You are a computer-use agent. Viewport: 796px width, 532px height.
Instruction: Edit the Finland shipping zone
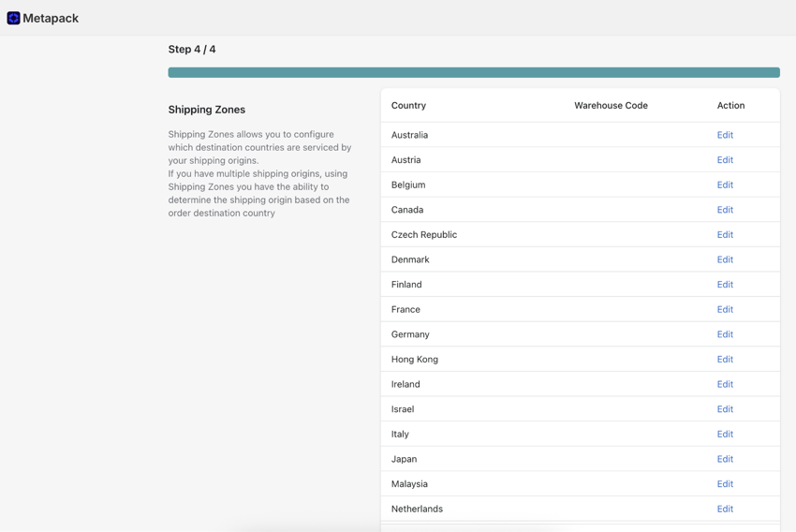[x=725, y=285]
